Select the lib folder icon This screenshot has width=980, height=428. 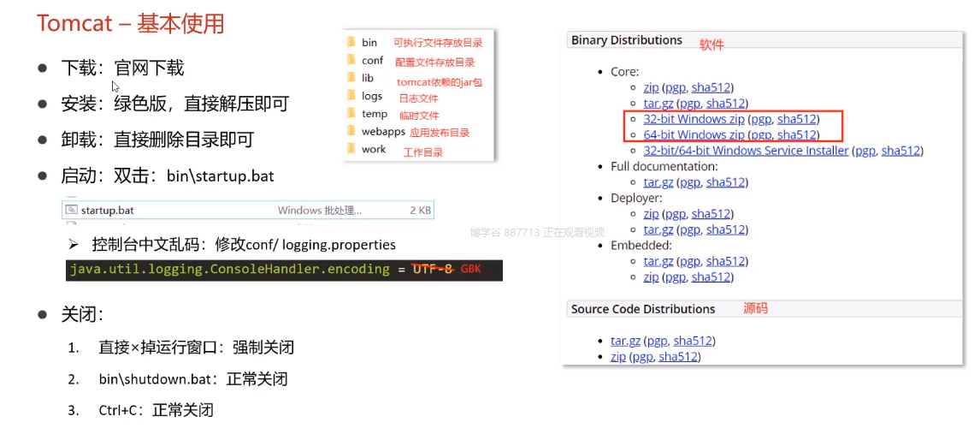point(350,78)
